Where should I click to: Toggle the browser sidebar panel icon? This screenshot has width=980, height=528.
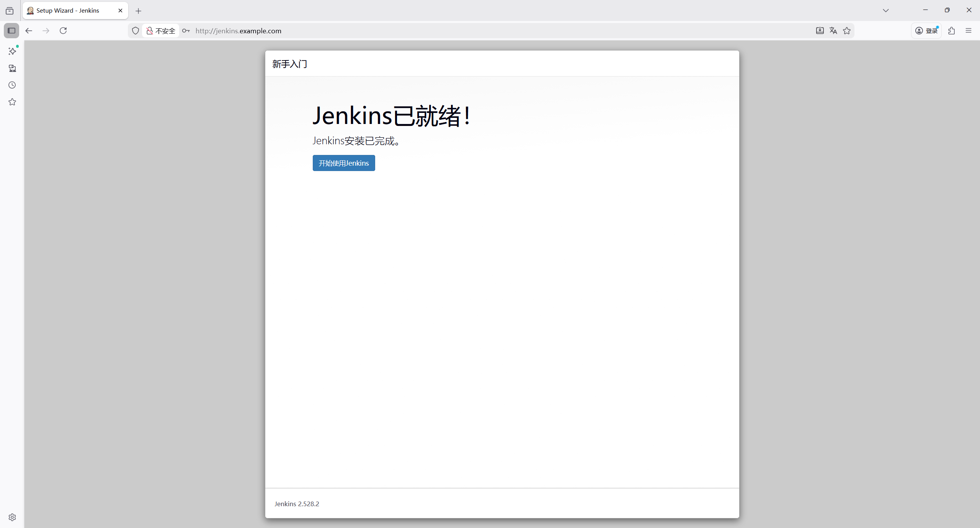coord(11,31)
